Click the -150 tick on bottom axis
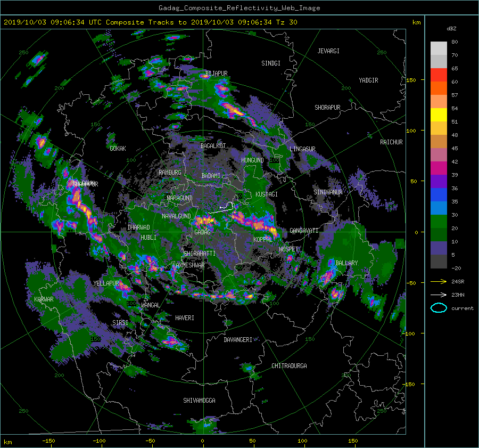 [x=48, y=441]
